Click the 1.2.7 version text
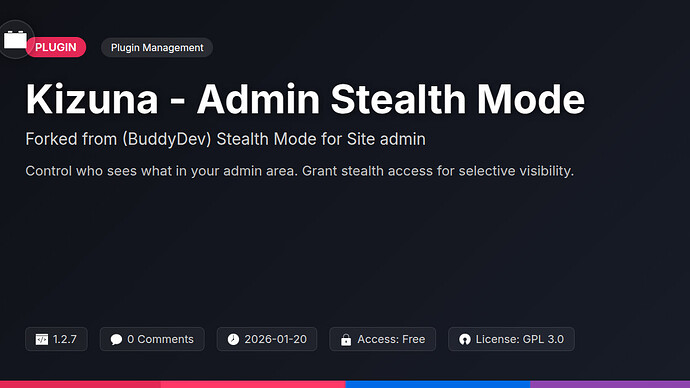Screen dimensions: 690x388 65,339
